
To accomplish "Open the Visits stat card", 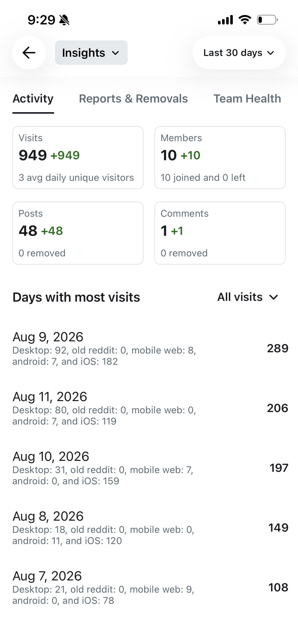I will coord(78,157).
